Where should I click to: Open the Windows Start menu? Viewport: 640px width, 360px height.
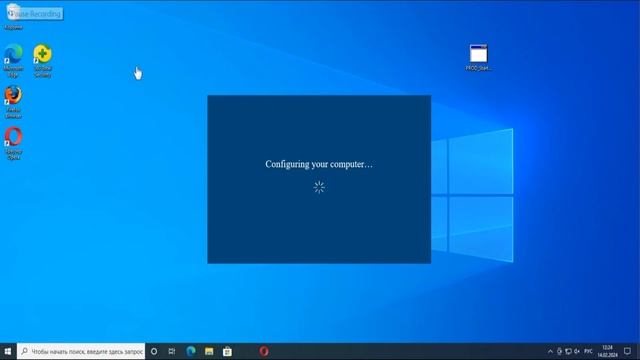coord(8,351)
